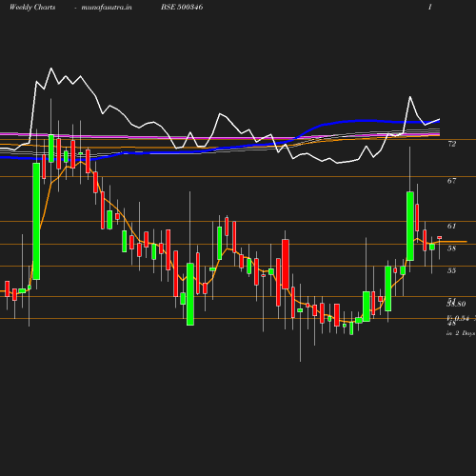Click the large red candle under 58 line mid-chart
Image resolution: width=476 pixels, height=476 pixels.
pos(286,264)
